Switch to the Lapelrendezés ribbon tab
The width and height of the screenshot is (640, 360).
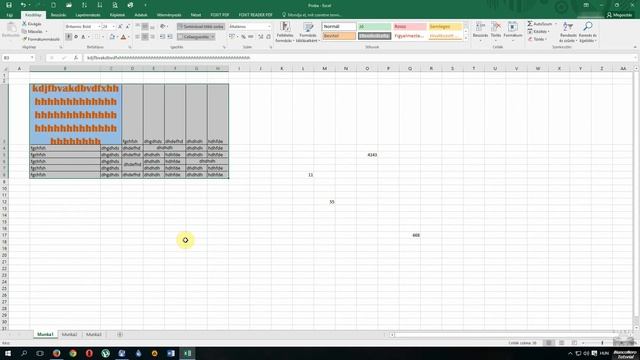[x=88, y=15]
